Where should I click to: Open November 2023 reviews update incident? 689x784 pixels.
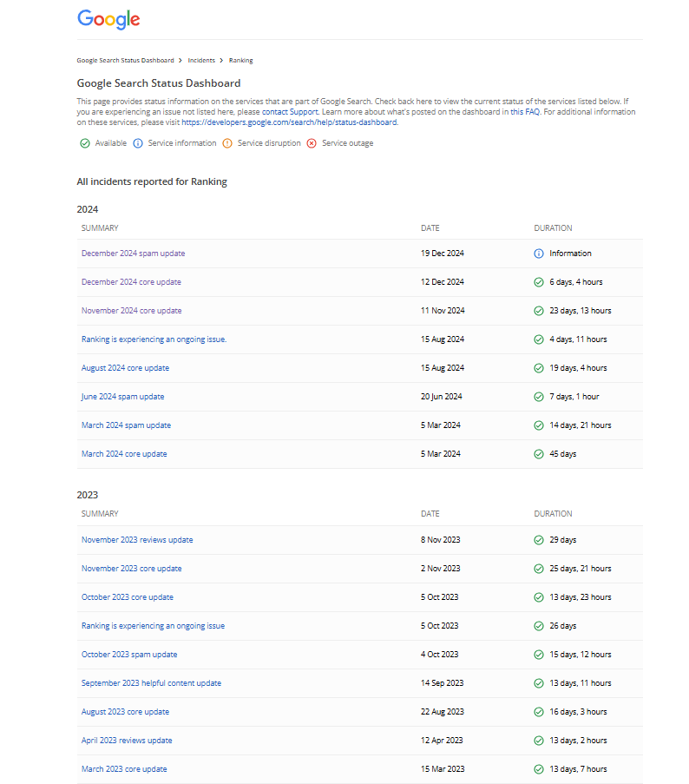pos(137,540)
